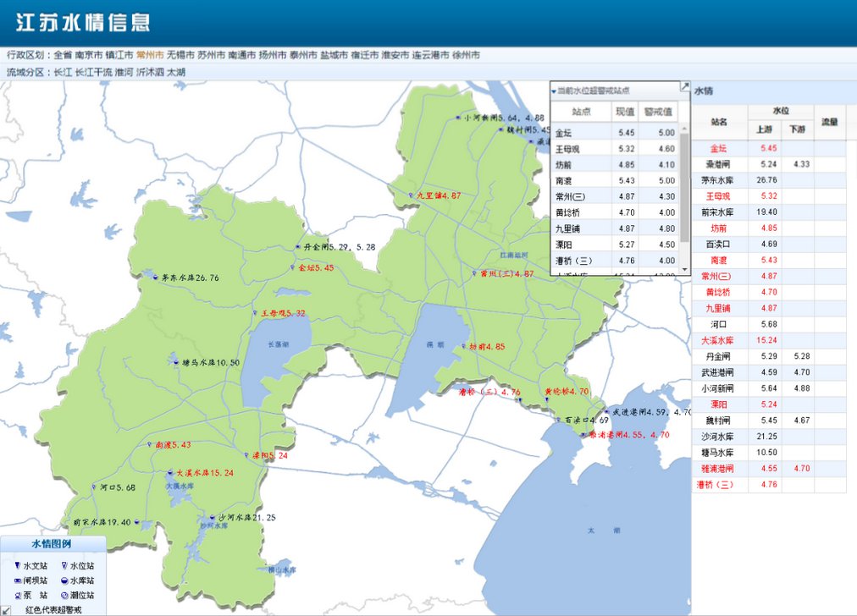Open the 大溪水库 link in the 水情 table

coord(719,341)
